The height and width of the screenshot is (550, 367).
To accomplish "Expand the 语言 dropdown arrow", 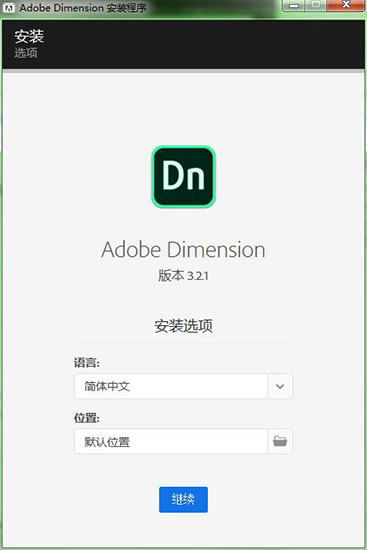I will 280,386.
